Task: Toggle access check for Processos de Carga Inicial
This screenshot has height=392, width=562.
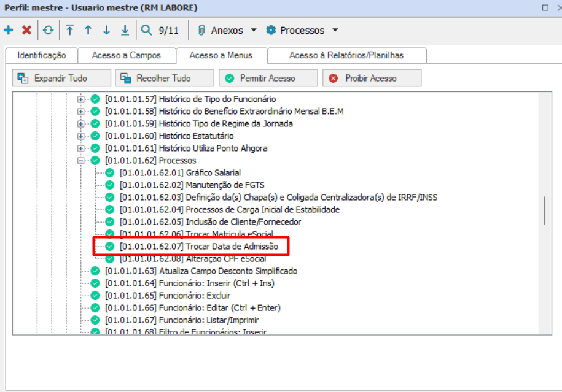Action: [x=110, y=209]
